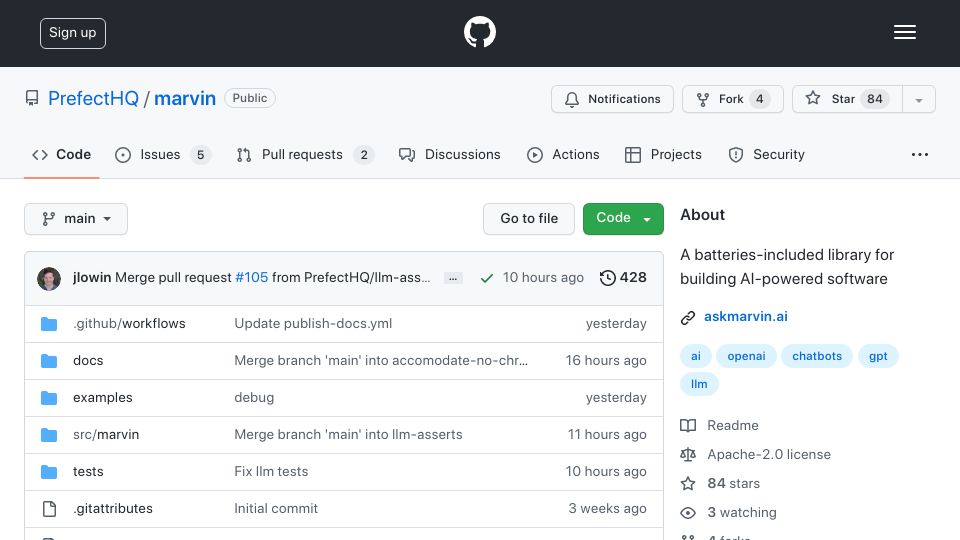960x540 pixels.
Task: Click the Fork count badge 4
Action: [x=759, y=99]
